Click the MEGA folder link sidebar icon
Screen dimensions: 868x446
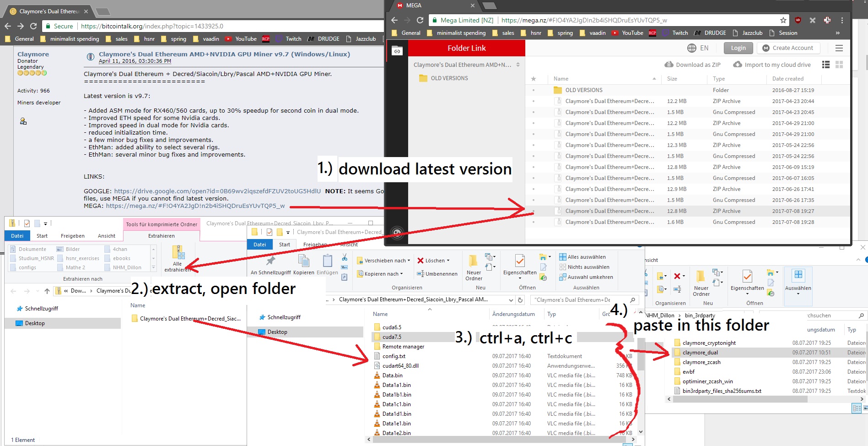pos(397,51)
